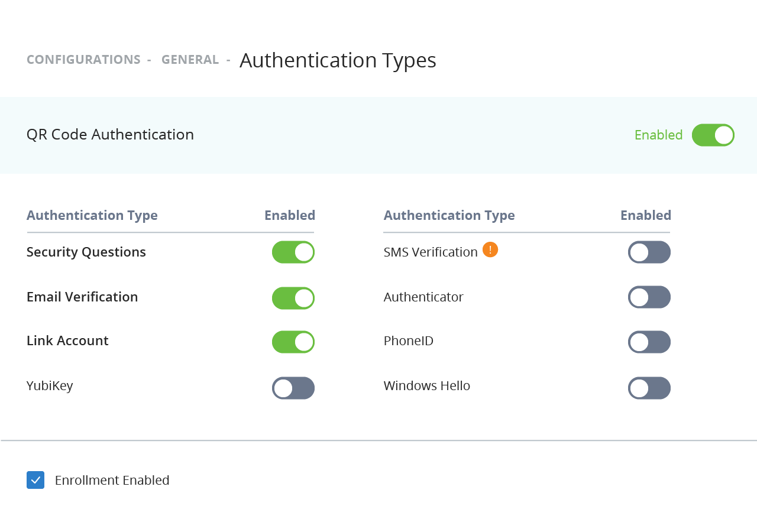Click the Authentication Types page title
Viewport: 757px width, 532px height.
click(338, 60)
